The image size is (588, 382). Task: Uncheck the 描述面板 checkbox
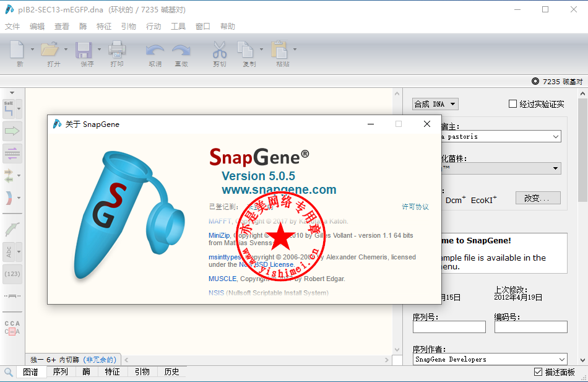click(538, 372)
